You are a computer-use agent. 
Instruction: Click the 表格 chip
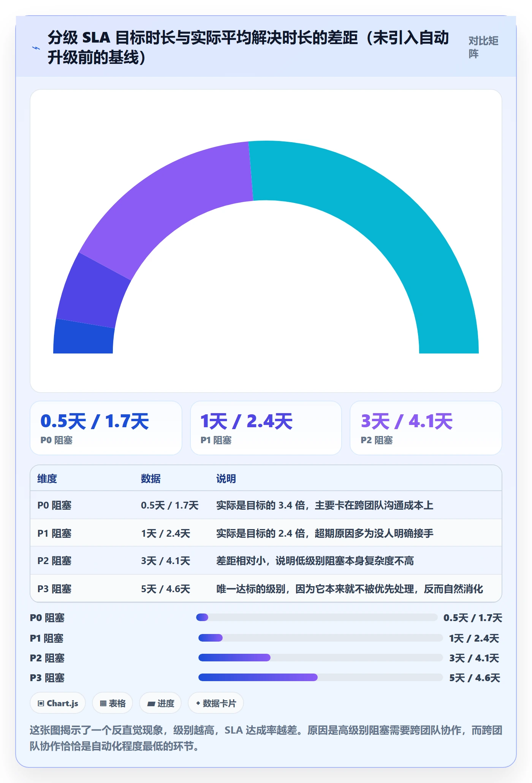coord(112,703)
